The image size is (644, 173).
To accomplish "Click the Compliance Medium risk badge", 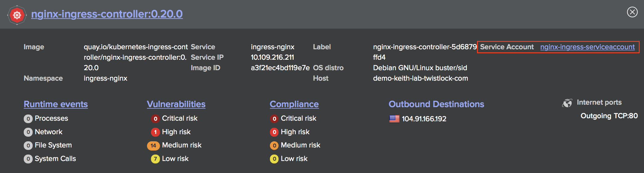I will pos(274,146).
